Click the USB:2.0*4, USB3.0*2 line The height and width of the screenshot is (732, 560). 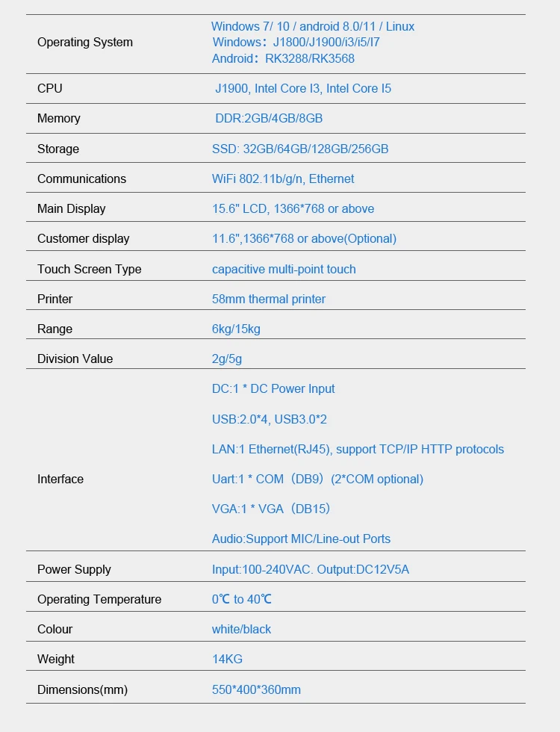pos(270,419)
